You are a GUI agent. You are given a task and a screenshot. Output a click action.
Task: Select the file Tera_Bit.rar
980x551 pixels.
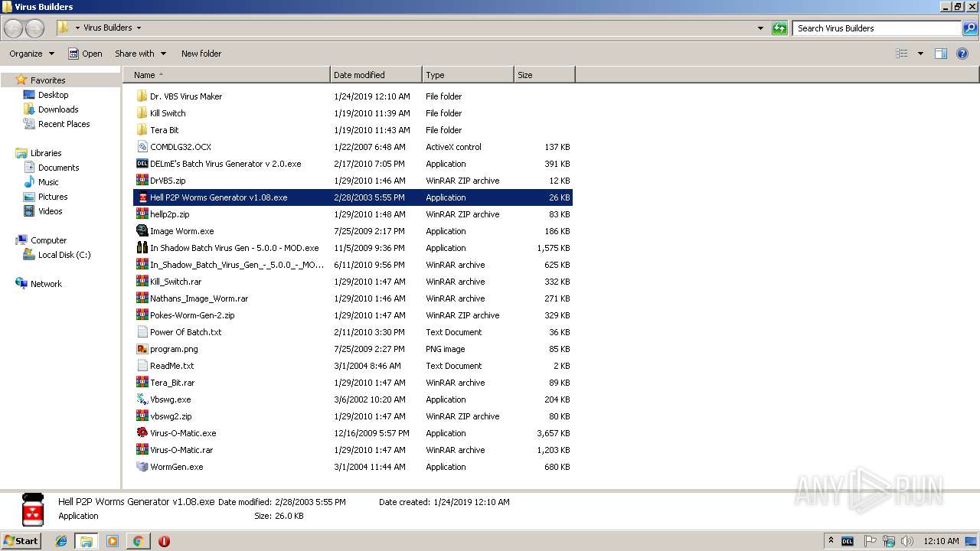(x=172, y=383)
